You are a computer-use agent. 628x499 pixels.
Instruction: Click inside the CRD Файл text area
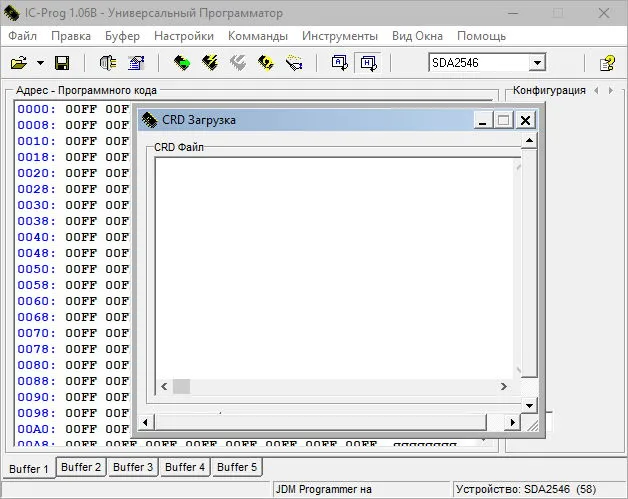(x=334, y=268)
